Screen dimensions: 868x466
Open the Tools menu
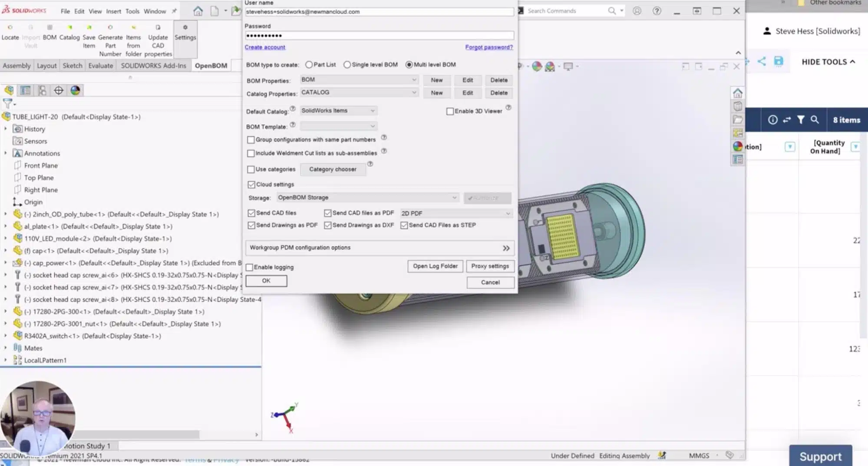pyautogui.click(x=132, y=11)
